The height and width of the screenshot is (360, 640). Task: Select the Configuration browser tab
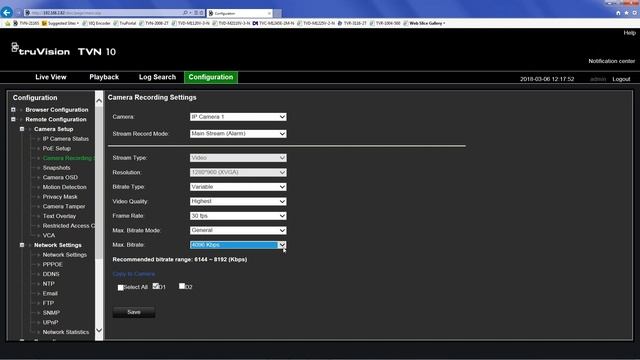click(x=240, y=13)
